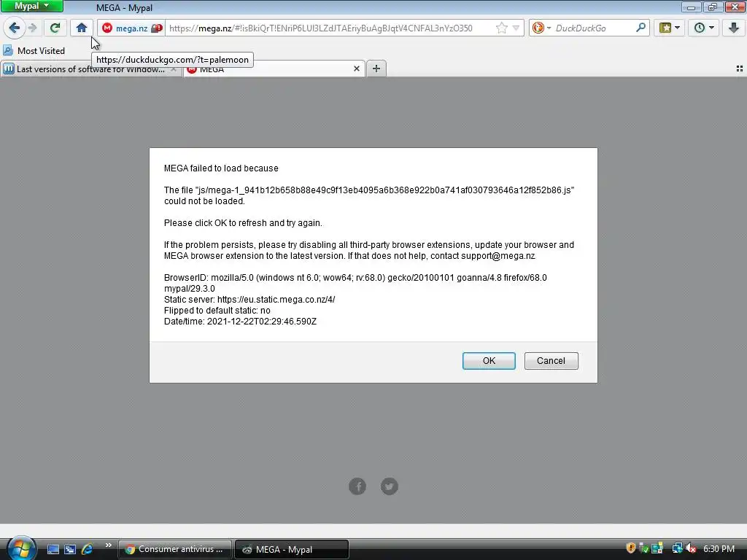This screenshot has width=747, height=560.
Task: Go back to the previous page
Action: tap(15, 28)
